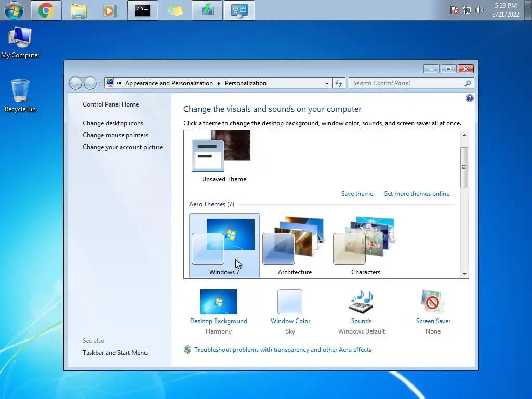
Task: Expand arrow after Appearance and Personalization
Action: [x=219, y=83]
